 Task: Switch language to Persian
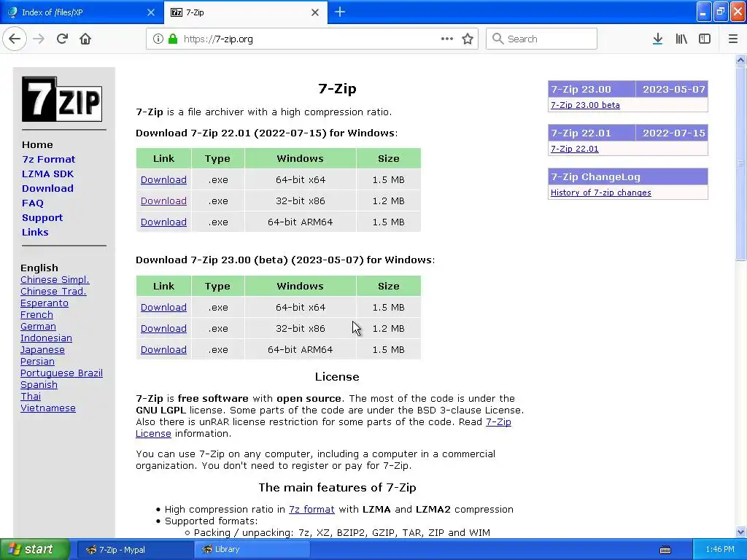pyautogui.click(x=37, y=362)
